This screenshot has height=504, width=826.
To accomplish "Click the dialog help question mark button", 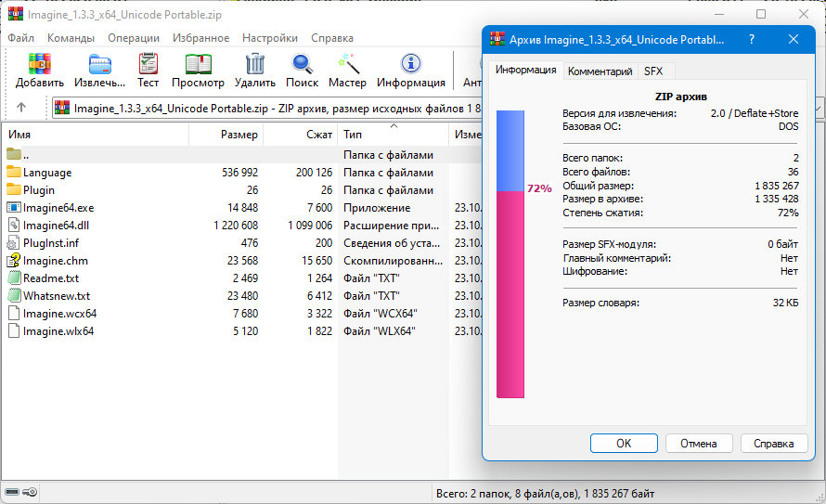I will (x=752, y=39).
